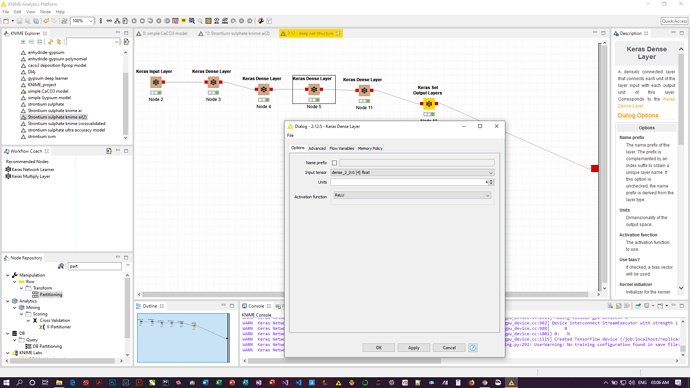
Task: Switch to the Advanced tab
Action: pyautogui.click(x=317, y=148)
